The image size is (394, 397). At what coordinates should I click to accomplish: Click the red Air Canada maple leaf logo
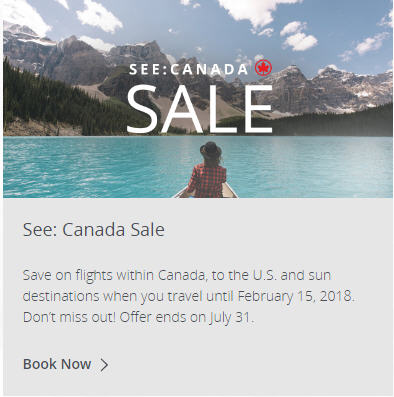pyautogui.click(x=263, y=68)
